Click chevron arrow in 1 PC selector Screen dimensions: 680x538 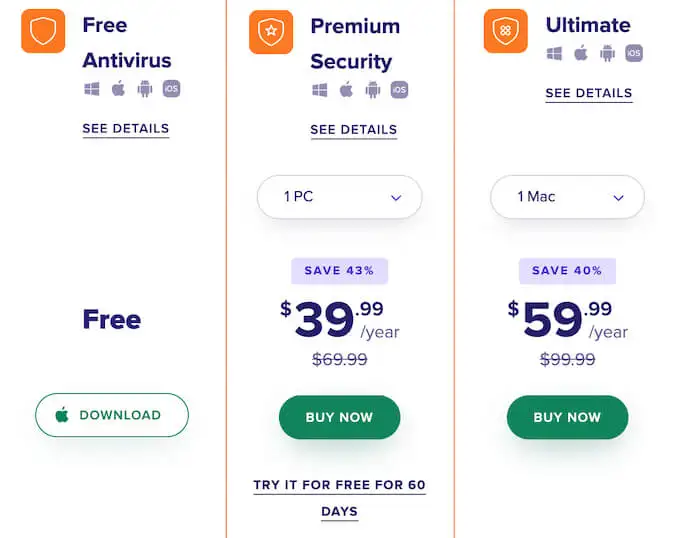(x=396, y=198)
